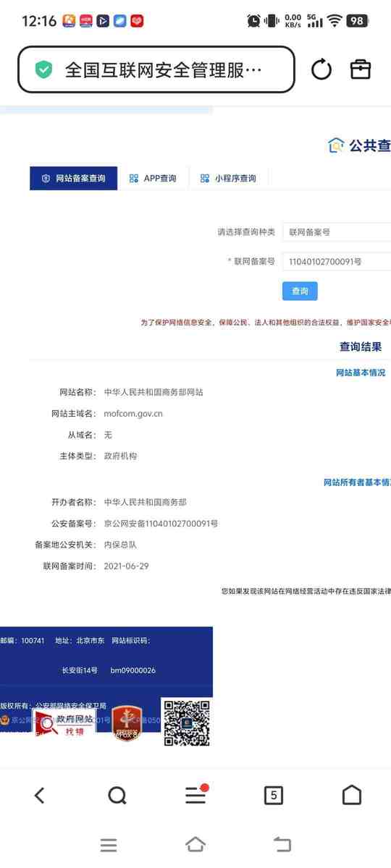This screenshot has height=868, width=391.
Task: Tap the red 党政机关 emblem badge
Action: (x=127, y=723)
